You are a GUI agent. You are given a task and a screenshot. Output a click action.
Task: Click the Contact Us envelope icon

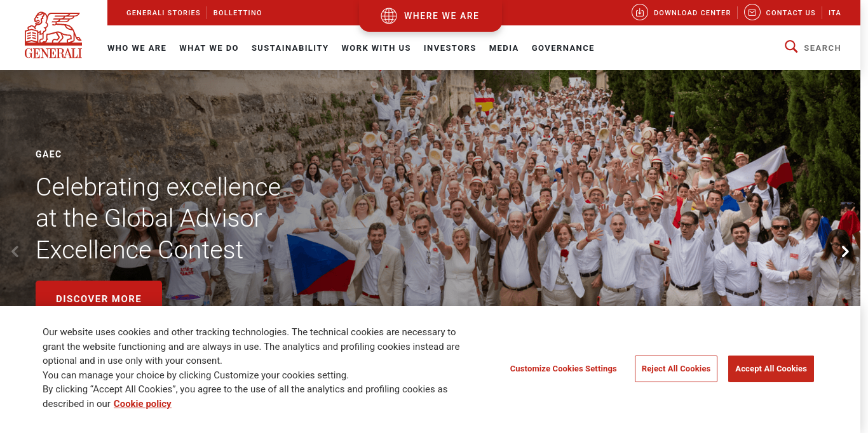click(752, 12)
